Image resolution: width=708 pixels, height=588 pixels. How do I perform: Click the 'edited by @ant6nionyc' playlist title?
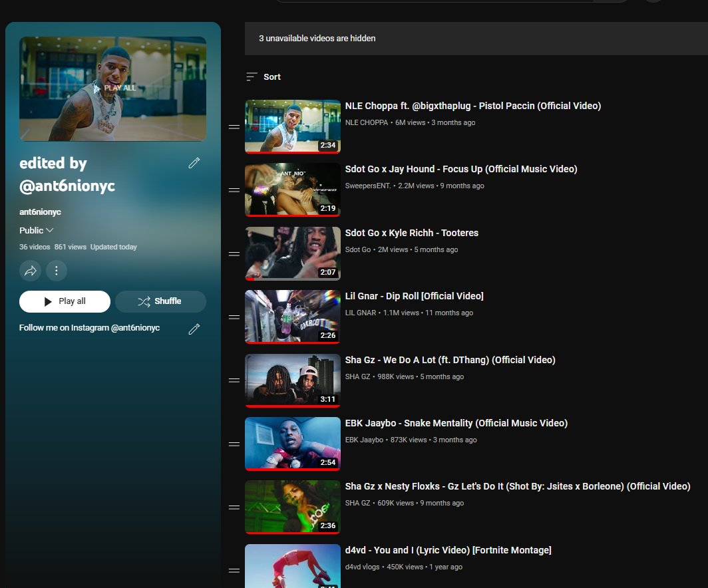click(67, 174)
